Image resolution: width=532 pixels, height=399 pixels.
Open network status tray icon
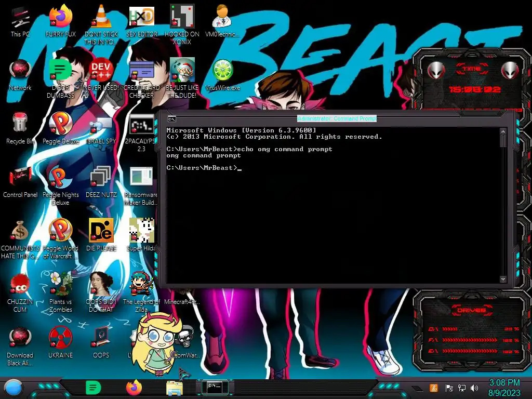click(x=461, y=388)
